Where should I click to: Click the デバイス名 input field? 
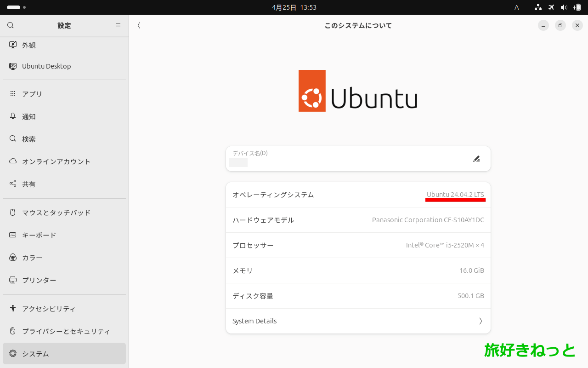coord(358,159)
